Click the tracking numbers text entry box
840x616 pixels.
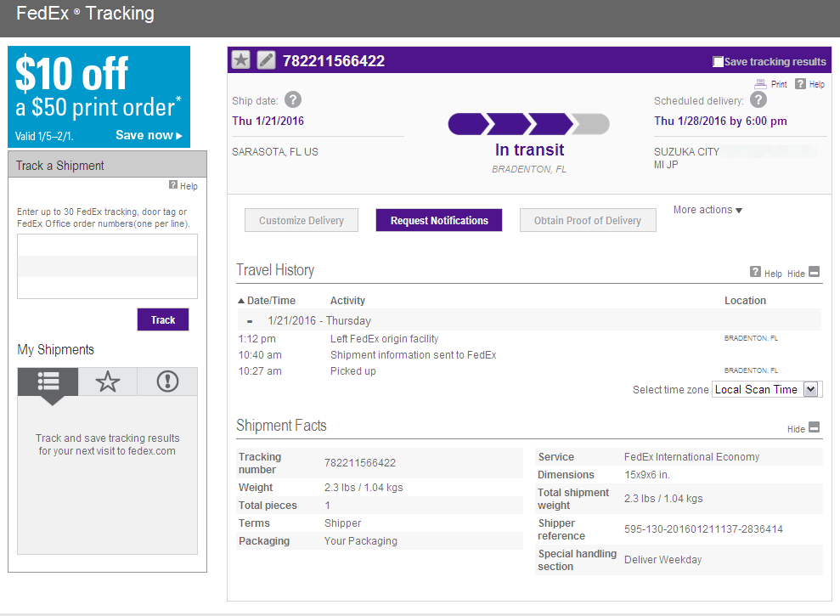pyautogui.click(x=107, y=266)
